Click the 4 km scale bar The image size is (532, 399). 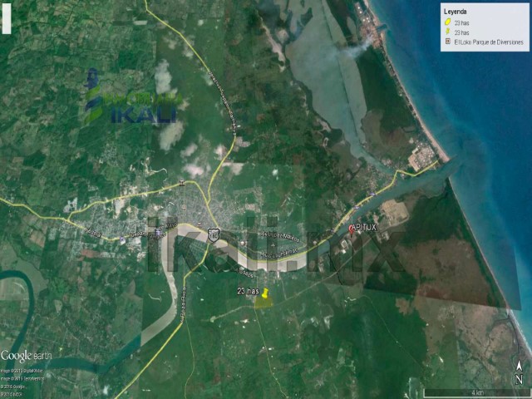pos(472,392)
